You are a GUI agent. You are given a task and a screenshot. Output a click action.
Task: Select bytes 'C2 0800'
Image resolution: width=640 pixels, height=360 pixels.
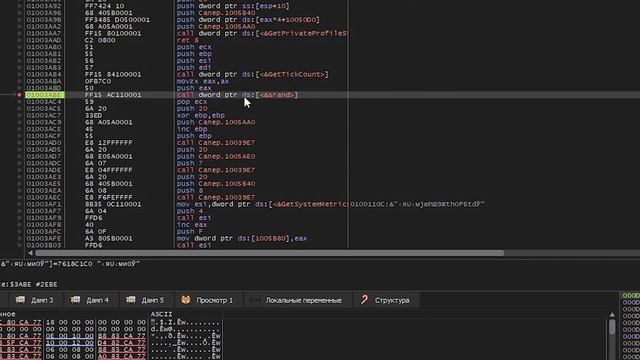point(100,40)
